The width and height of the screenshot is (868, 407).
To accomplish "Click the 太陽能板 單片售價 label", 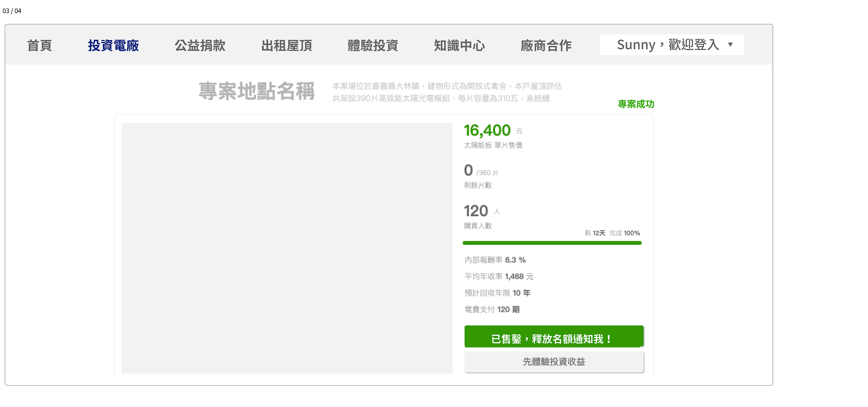I will coord(493,145).
